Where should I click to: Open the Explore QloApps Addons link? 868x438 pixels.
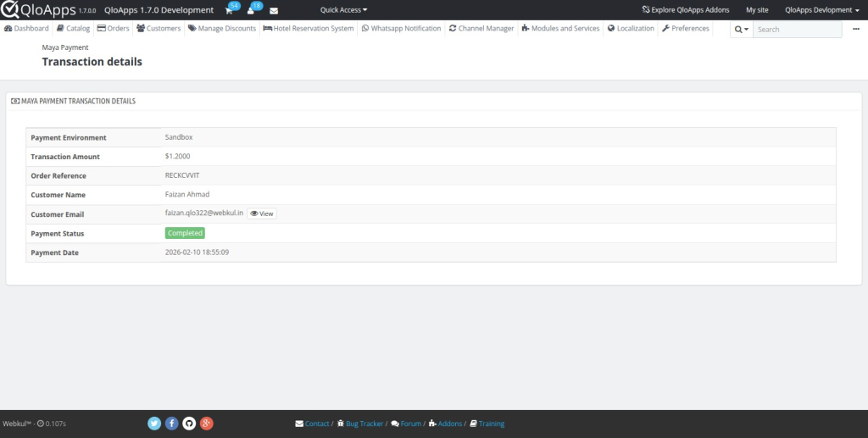(686, 10)
